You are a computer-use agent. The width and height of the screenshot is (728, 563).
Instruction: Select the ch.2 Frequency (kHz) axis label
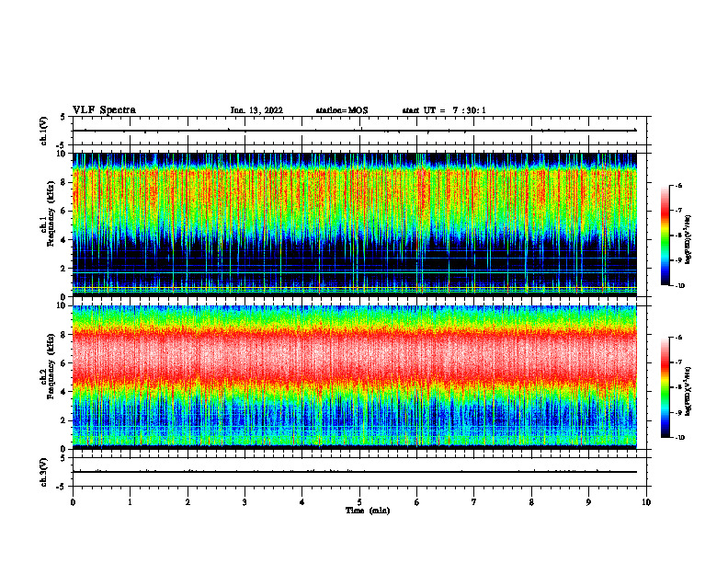48,366
